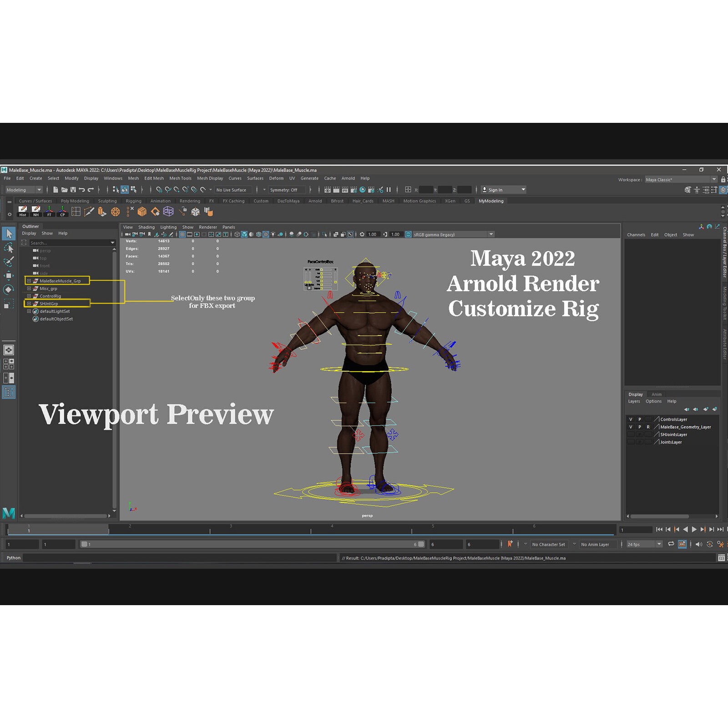This screenshot has height=728, width=728.
Task: Click the audio speaker icon in range bar
Action: [x=699, y=544]
